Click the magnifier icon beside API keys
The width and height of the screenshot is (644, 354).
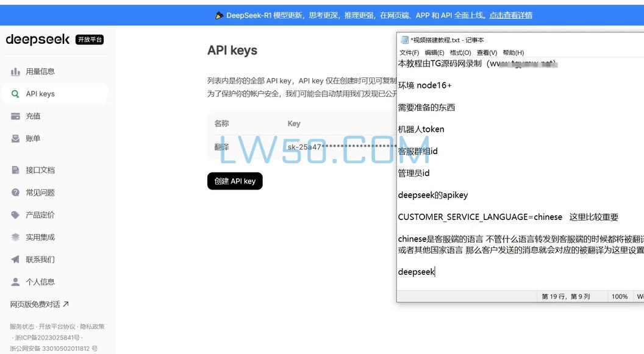tap(15, 93)
